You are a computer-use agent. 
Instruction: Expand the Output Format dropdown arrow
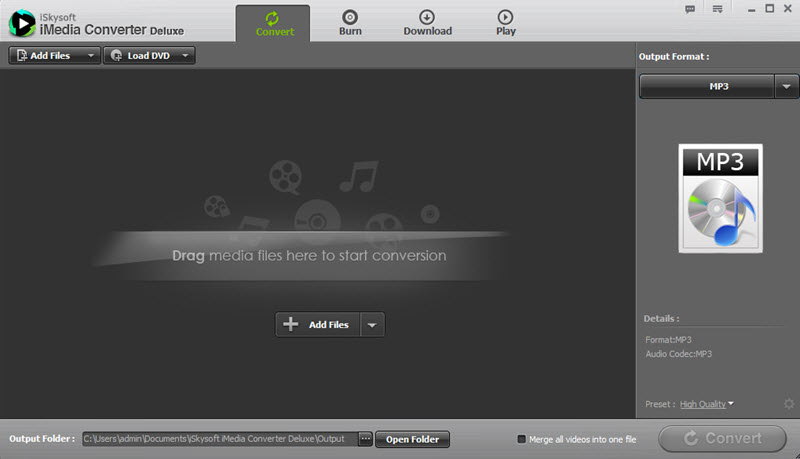point(786,87)
